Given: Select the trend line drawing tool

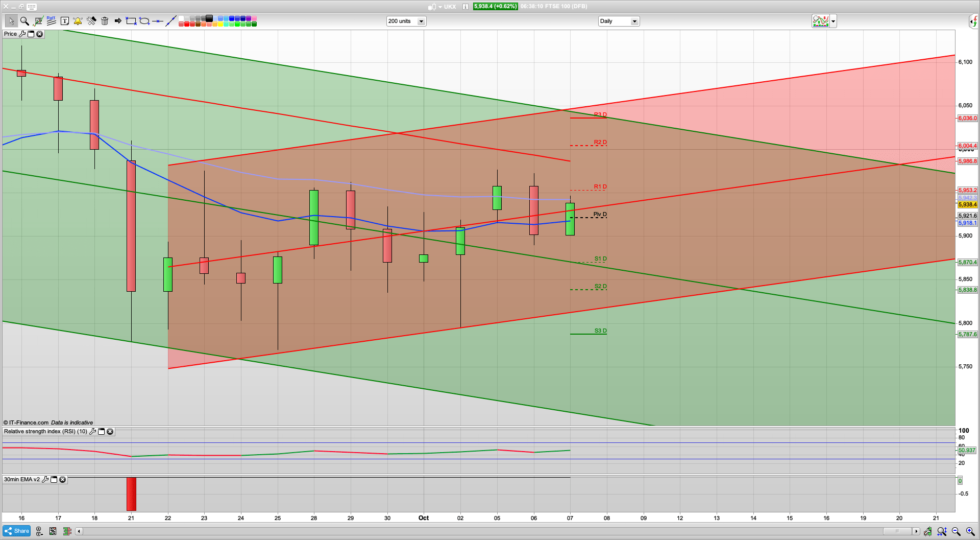Looking at the screenshot, I should (x=171, y=20).
